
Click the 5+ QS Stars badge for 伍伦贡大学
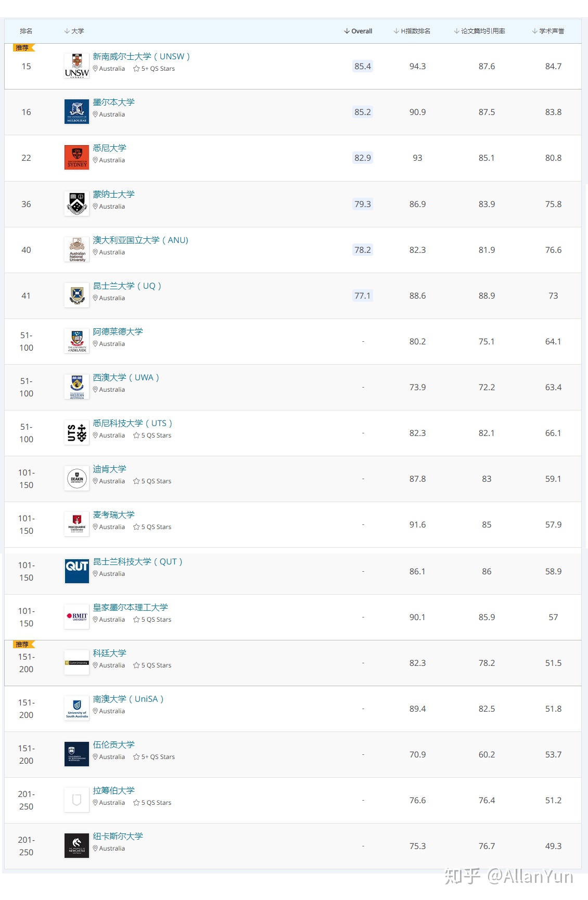154,757
